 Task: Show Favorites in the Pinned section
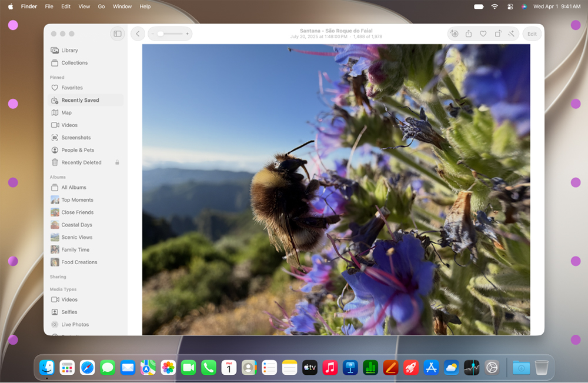coord(86,88)
